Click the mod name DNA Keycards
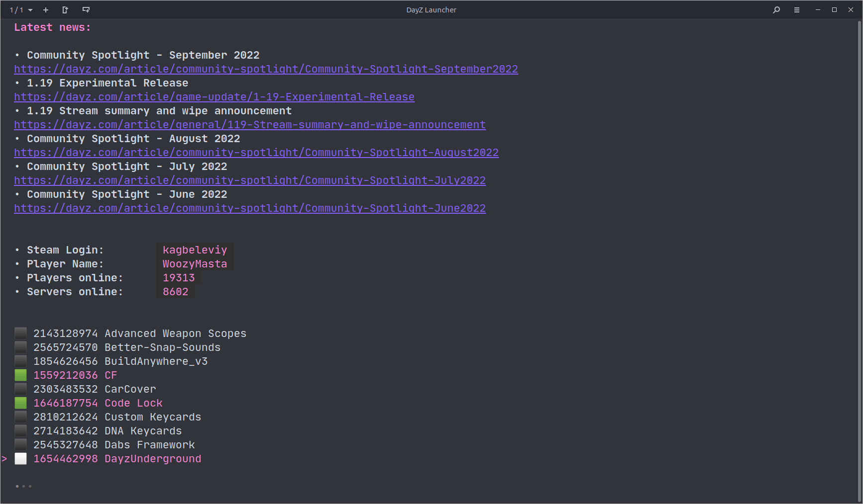 (x=143, y=431)
